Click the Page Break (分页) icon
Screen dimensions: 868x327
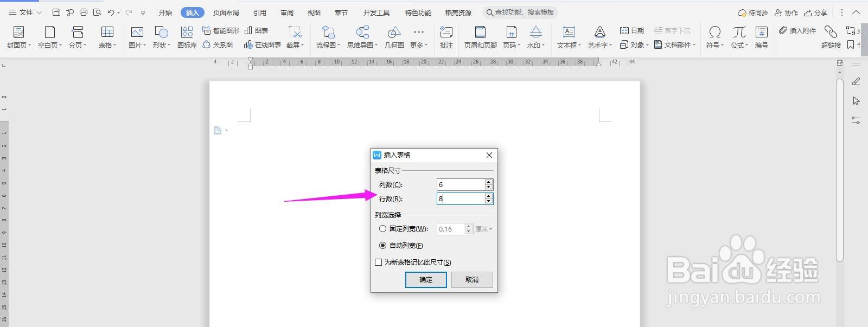coord(78,33)
